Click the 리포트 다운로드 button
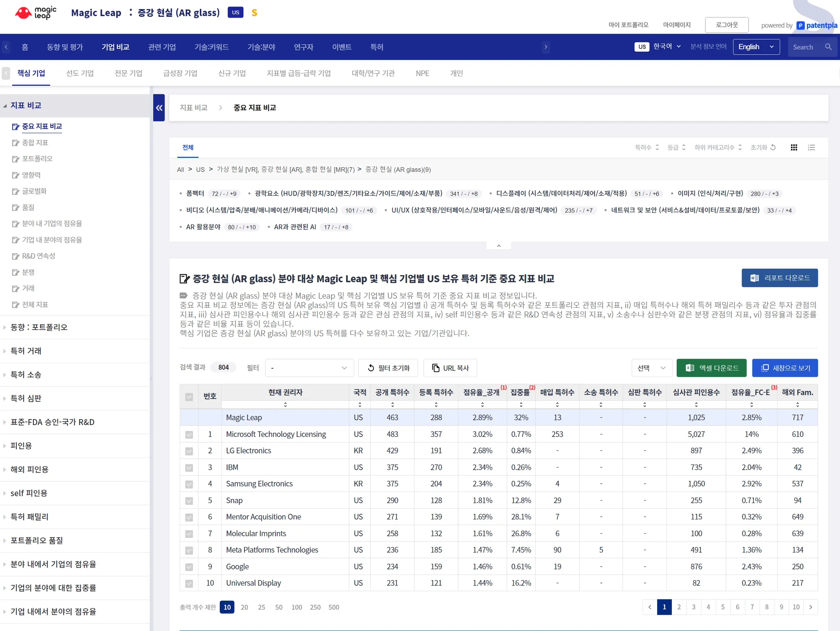Image resolution: width=840 pixels, height=631 pixels. pos(779,278)
